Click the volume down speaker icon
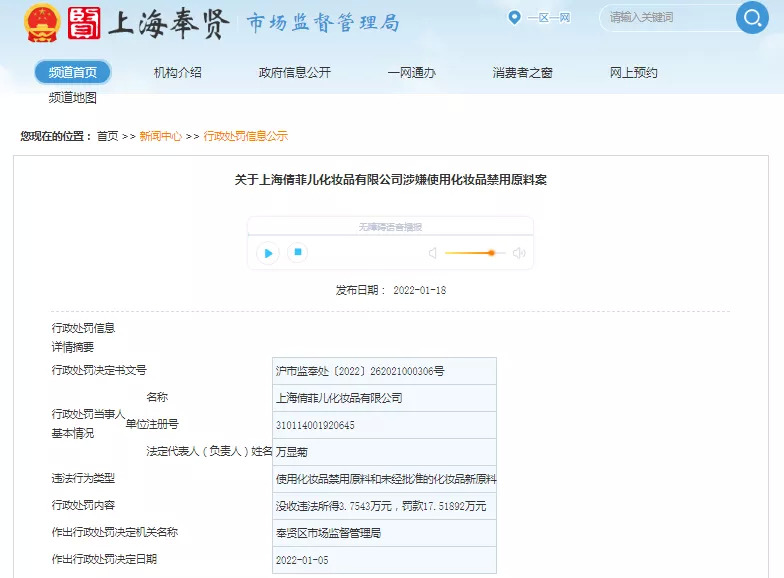 point(433,253)
